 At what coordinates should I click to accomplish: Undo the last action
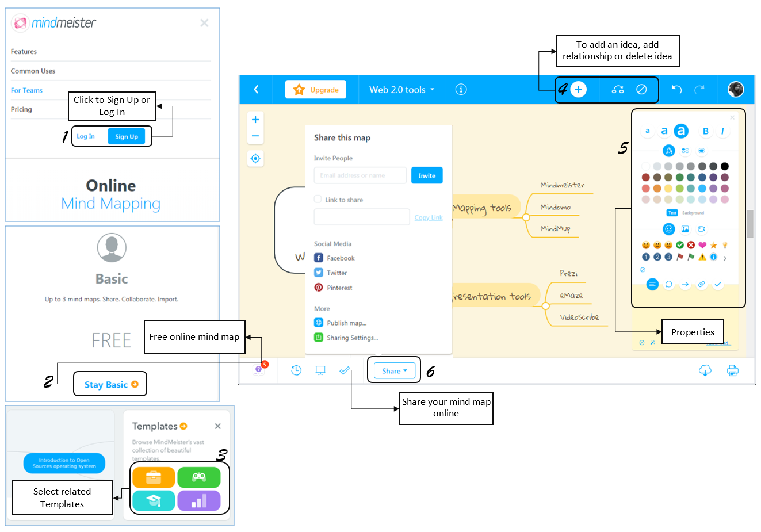(677, 89)
